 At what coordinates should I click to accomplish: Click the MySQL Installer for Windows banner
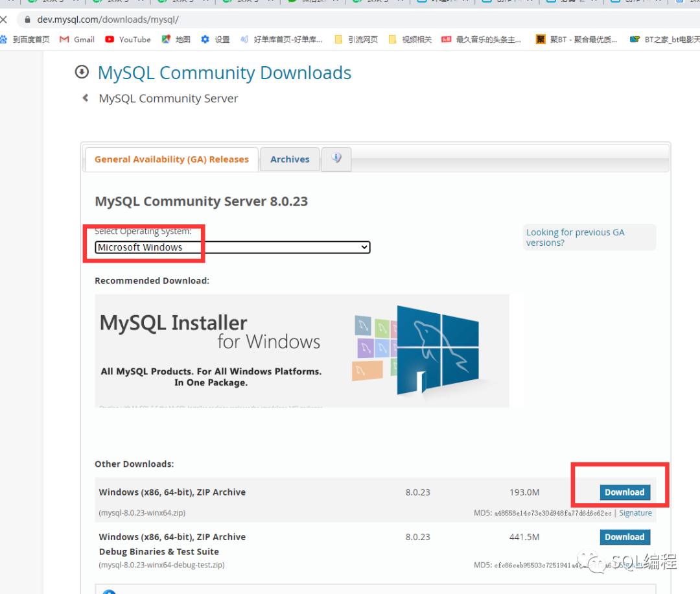(302, 351)
